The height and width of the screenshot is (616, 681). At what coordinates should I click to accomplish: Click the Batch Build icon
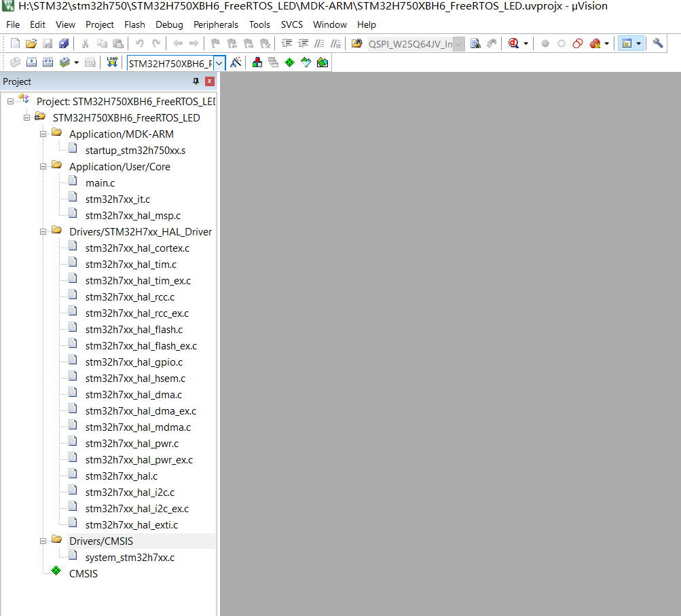coord(65,62)
